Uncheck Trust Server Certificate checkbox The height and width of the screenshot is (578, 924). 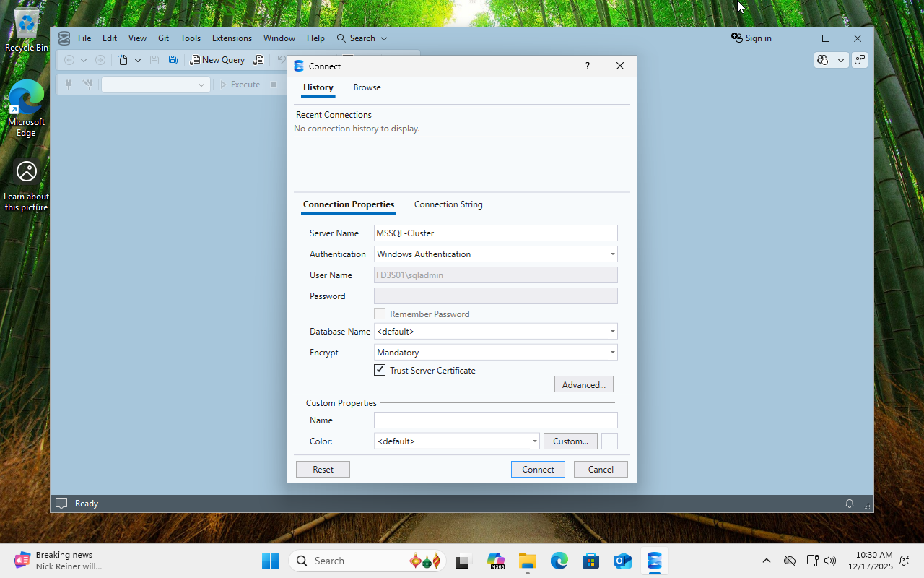click(x=380, y=370)
